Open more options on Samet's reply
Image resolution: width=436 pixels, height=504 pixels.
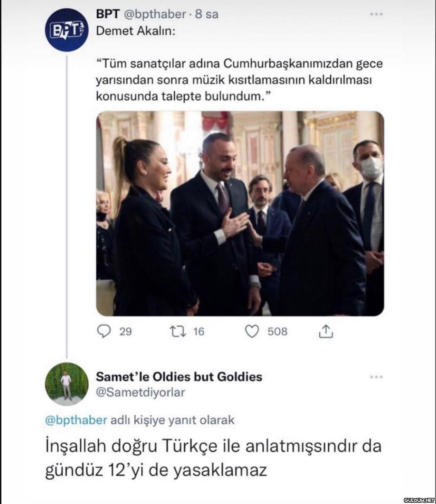tap(376, 377)
